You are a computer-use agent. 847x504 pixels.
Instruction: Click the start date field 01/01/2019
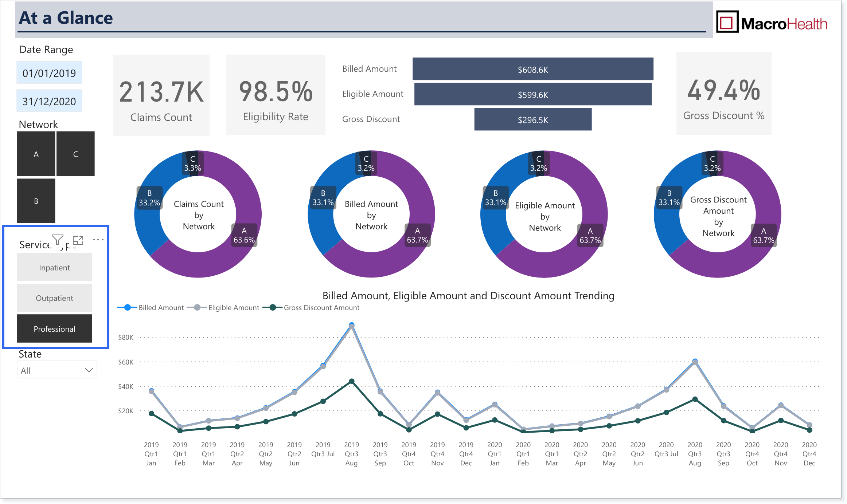pyautogui.click(x=49, y=73)
